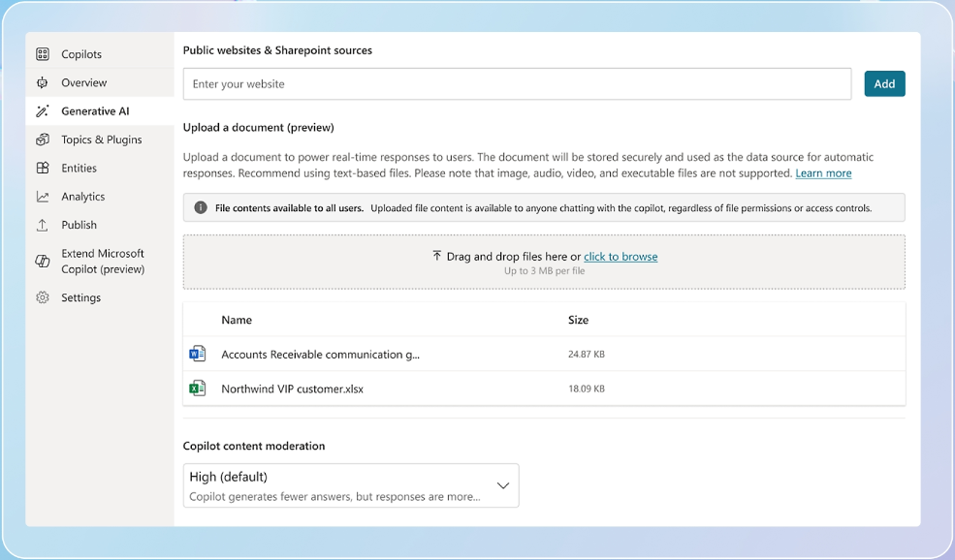Open the High (default) moderation combo box
The image size is (955, 560).
pyautogui.click(x=351, y=485)
